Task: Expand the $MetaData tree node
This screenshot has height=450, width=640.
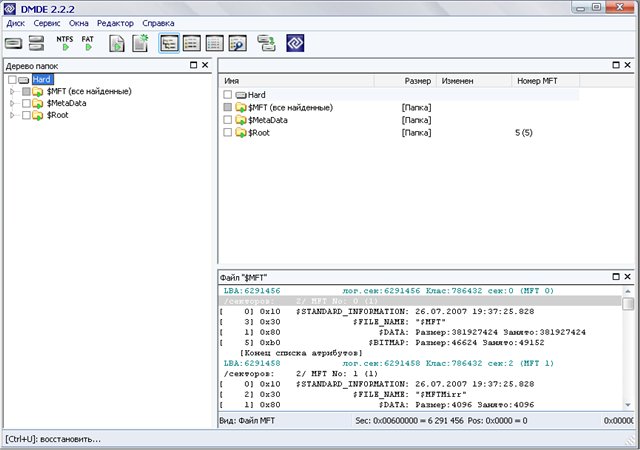Action: pos(12,103)
